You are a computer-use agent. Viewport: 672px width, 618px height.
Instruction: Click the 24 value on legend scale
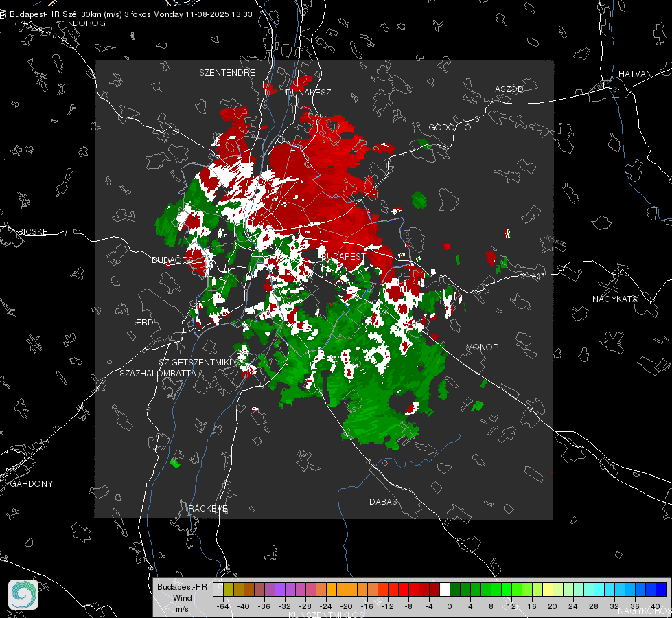(x=573, y=606)
